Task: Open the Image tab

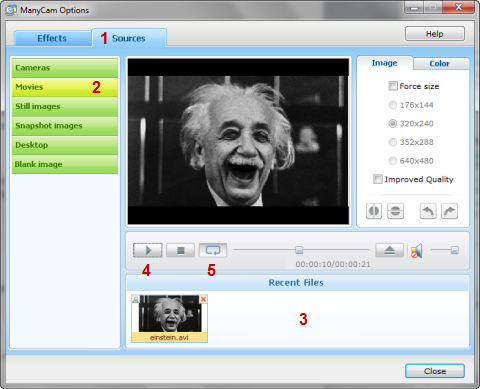Action: 384,63
